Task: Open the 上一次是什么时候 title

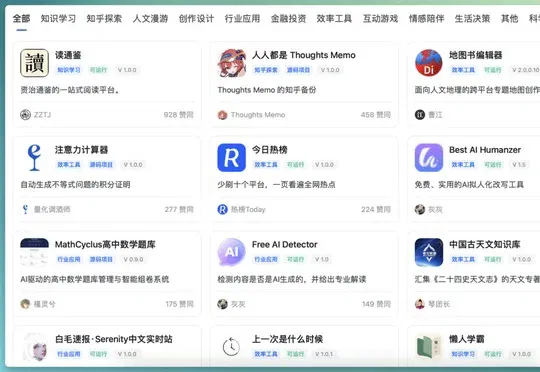Action: 288,339
